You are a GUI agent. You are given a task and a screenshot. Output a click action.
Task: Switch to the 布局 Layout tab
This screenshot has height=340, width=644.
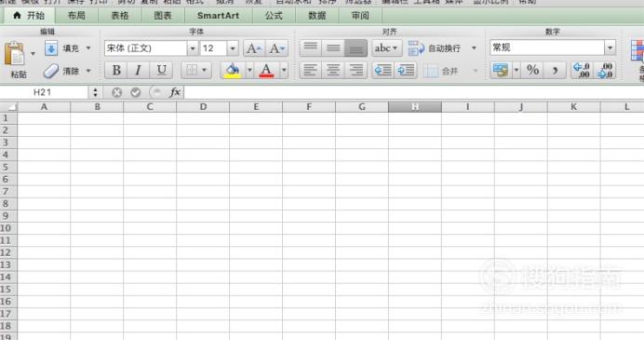tap(76, 16)
